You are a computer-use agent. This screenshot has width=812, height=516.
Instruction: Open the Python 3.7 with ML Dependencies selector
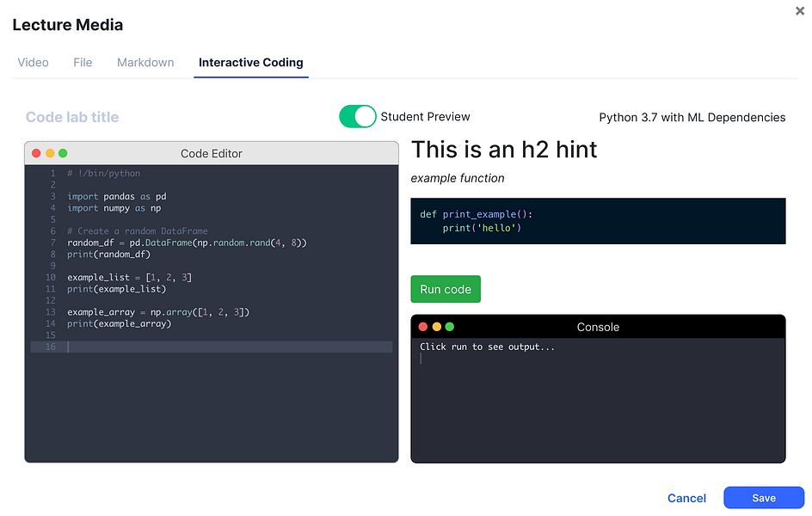(x=692, y=118)
